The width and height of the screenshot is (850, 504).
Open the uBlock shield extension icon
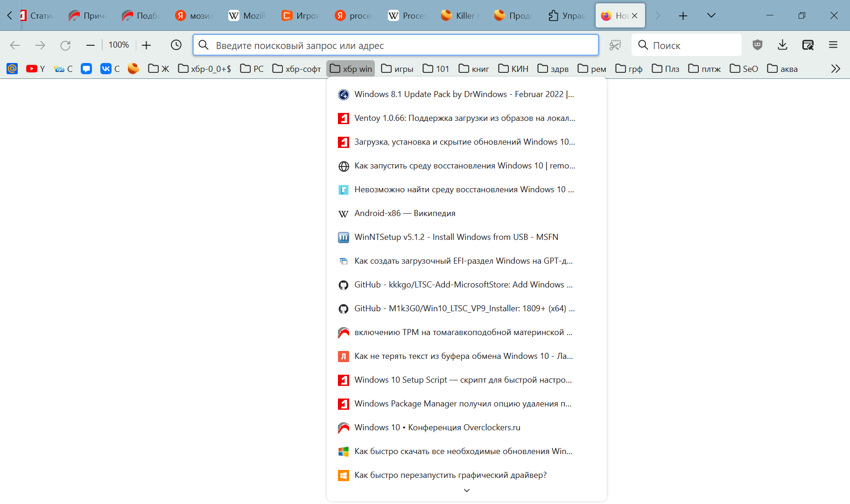coord(758,45)
